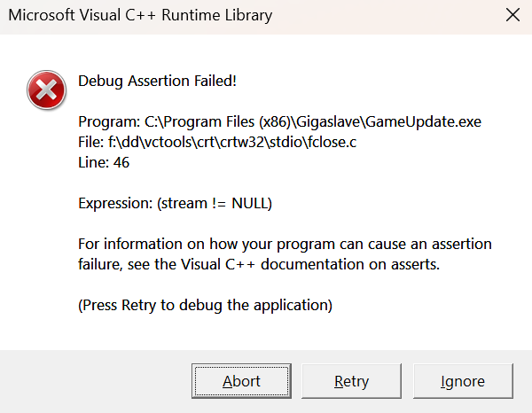This screenshot has width=532, height=413.
Task: Click the Microsoft Visual C++ Runtime Library title
Action: coord(140,15)
